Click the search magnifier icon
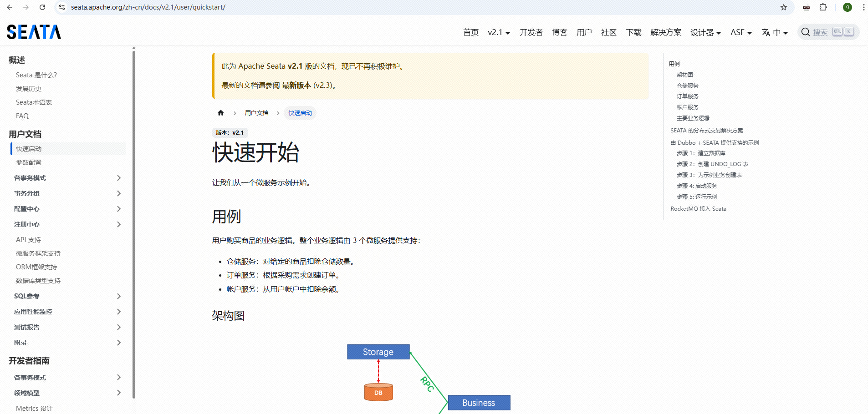 [x=806, y=32]
